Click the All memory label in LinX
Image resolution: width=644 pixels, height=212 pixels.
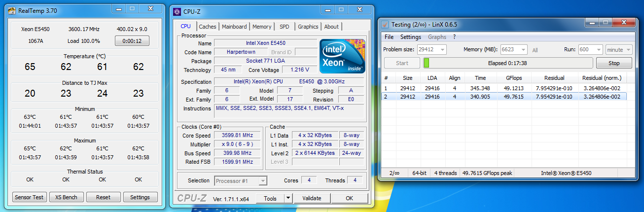535,50
